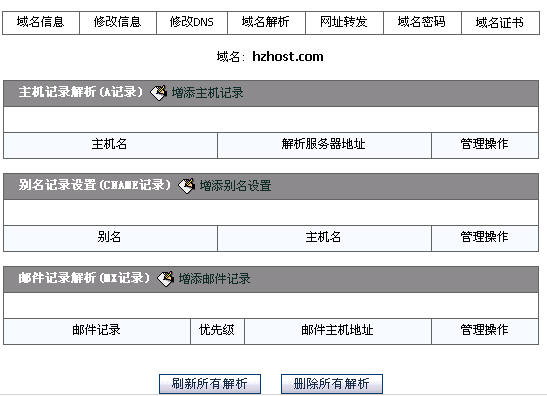Click the pencil icon beside 增添邮件记录
This screenshot has width=547, height=396.
click(165, 279)
